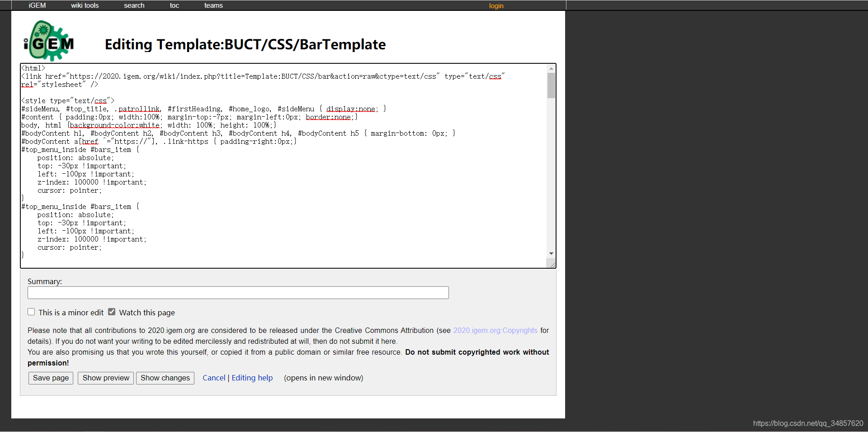Open the wiki tools menu

(x=85, y=5)
